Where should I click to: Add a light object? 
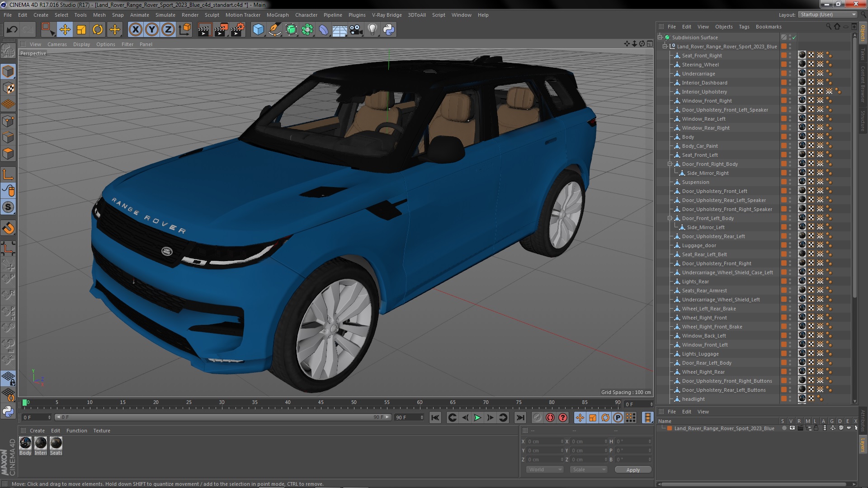(372, 30)
